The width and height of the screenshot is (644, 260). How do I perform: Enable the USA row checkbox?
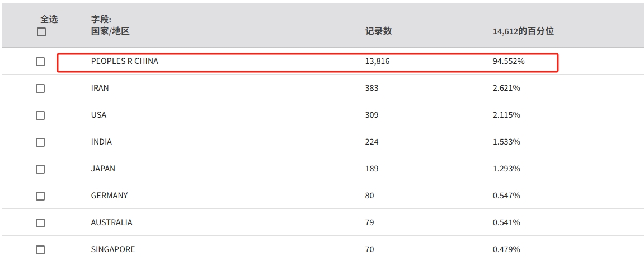click(40, 115)
